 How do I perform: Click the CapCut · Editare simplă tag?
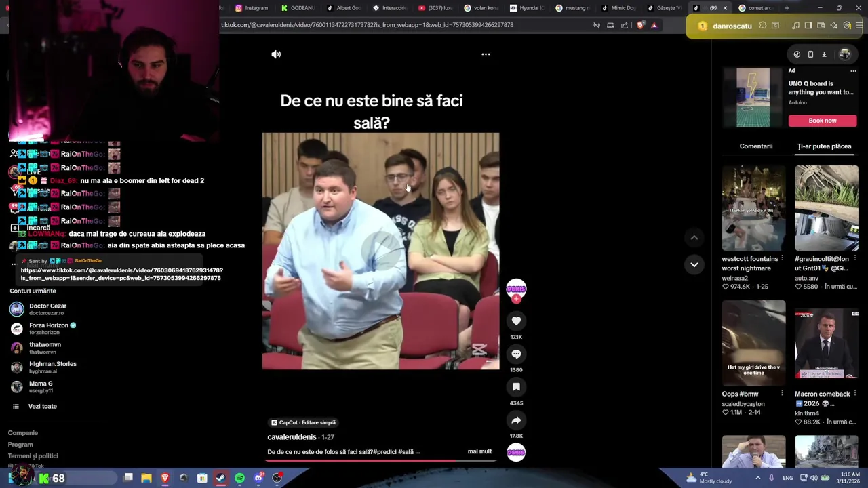[303, 422]
